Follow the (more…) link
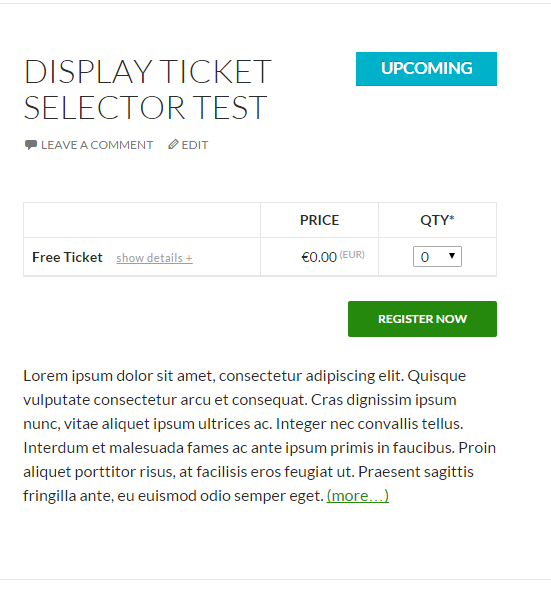 point(357,496)
